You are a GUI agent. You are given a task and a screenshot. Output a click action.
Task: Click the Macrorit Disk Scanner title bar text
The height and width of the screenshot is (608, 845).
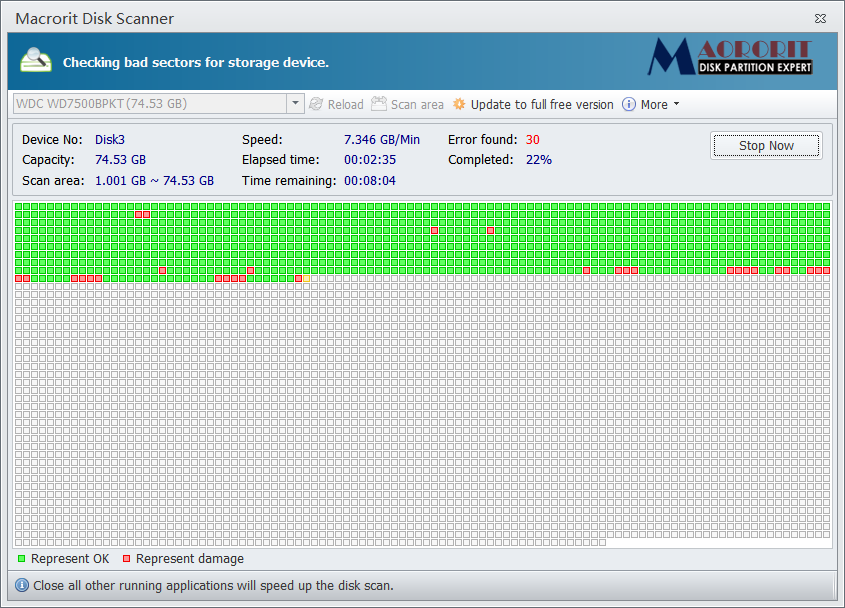(94, 18)
